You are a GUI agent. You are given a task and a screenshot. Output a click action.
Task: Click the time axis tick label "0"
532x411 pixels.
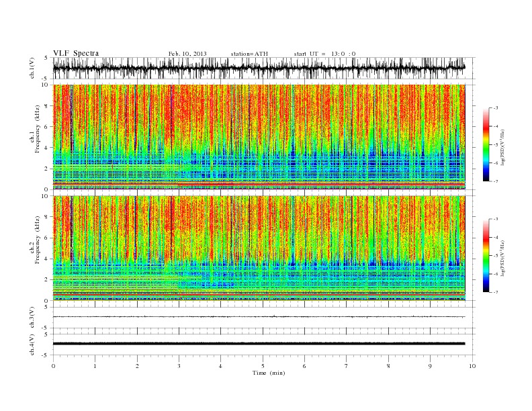click(53, 366)
